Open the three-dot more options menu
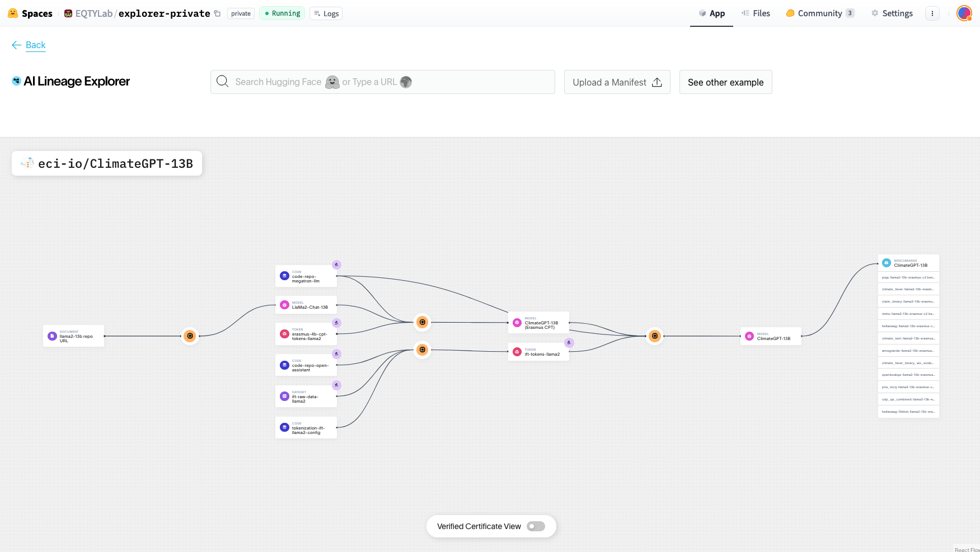 click(x=932, y=13)
